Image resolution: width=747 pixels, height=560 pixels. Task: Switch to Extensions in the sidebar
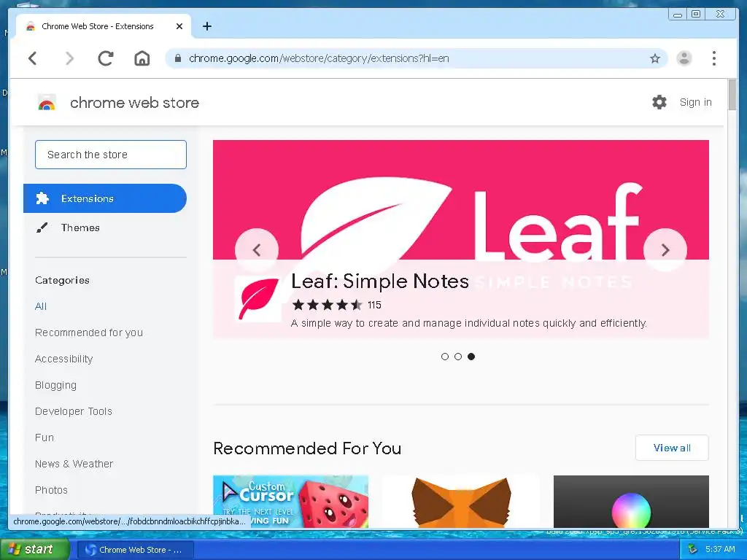(x=105, y=198)
